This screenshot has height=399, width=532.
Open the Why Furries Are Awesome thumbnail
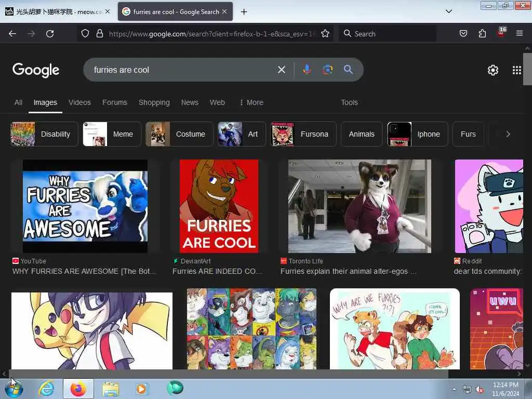85,206
